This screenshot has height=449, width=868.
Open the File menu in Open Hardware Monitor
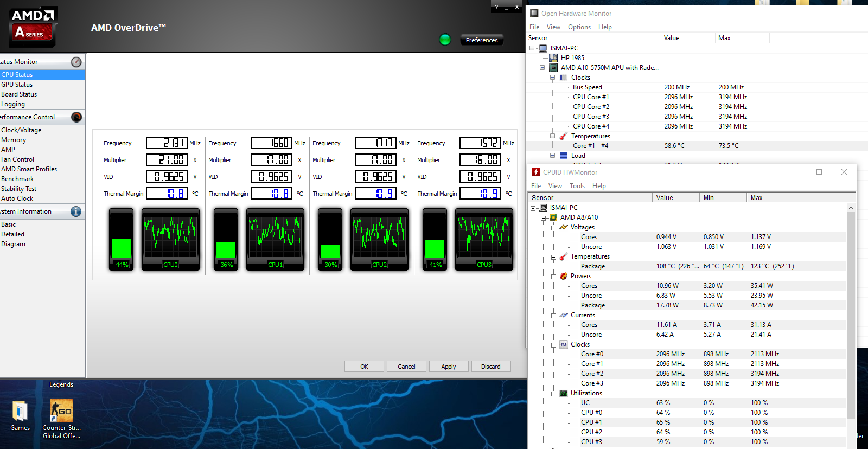coord(534,27)
